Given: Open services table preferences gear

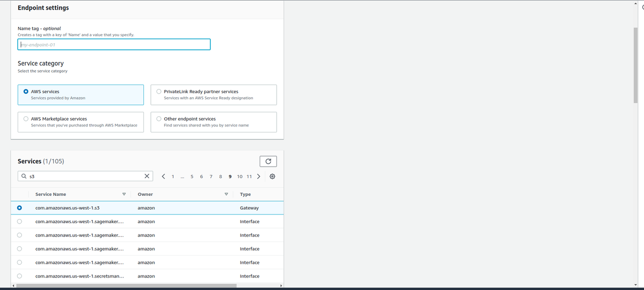Looking at the screenshot, I should click(272, 176).
